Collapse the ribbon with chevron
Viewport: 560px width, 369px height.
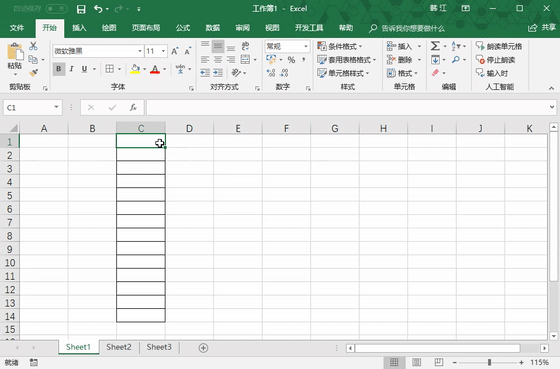pos(551,88)
